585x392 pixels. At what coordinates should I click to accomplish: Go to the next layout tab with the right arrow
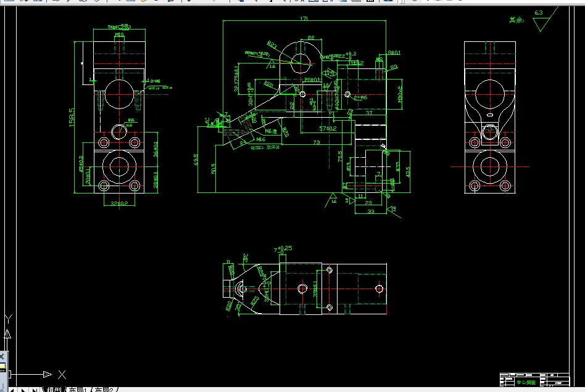23,390
